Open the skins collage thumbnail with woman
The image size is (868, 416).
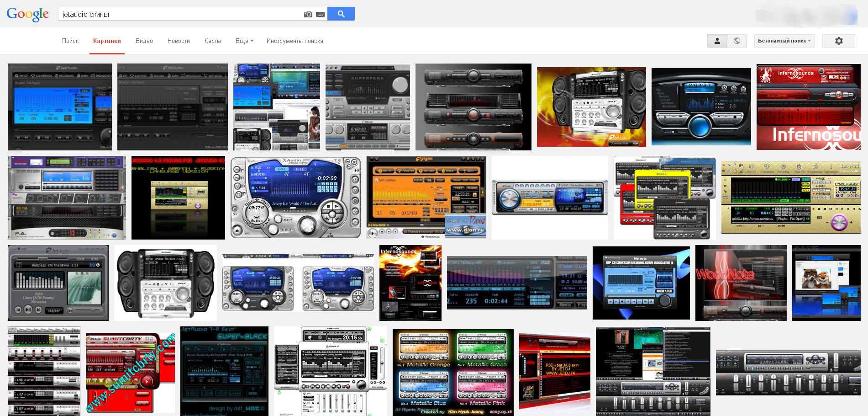point(277,107)
